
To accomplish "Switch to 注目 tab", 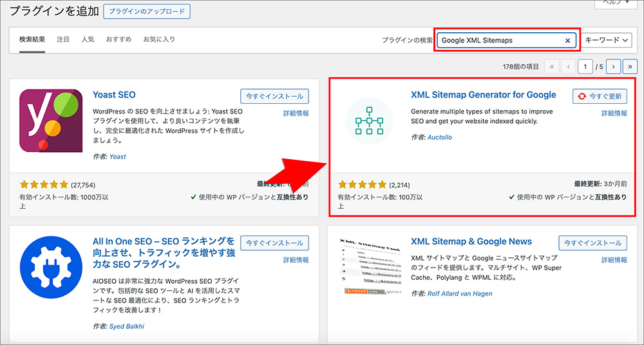I will (x=63, y=39).
